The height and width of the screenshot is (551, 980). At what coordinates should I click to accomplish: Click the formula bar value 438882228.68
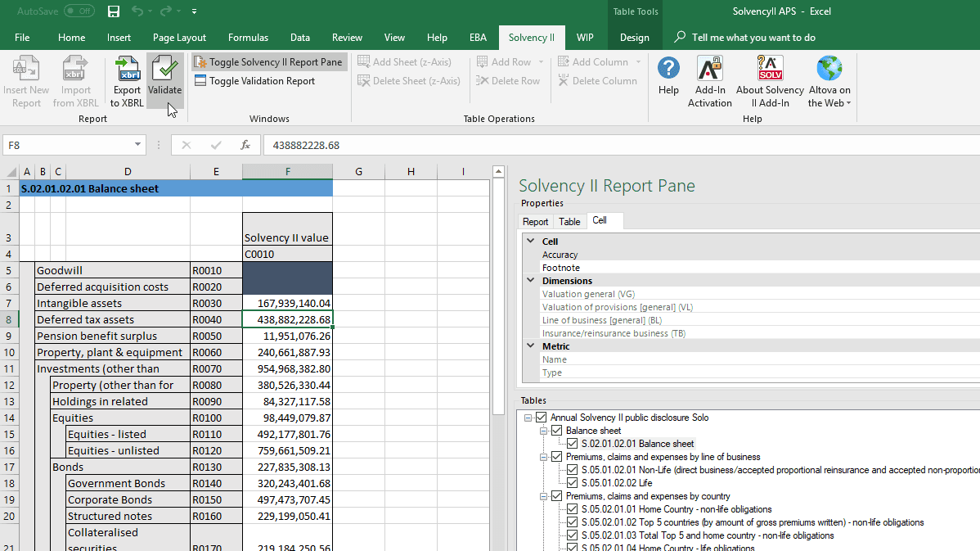(x=306, y=145)
